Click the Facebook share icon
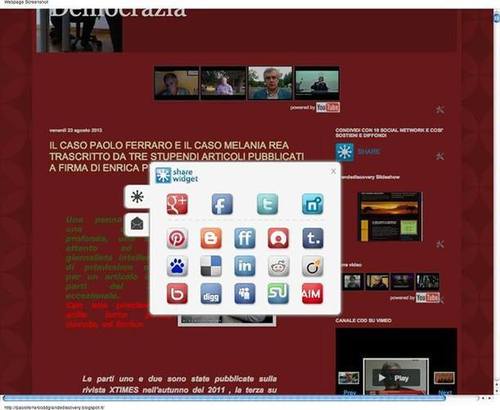 (222, 204)
